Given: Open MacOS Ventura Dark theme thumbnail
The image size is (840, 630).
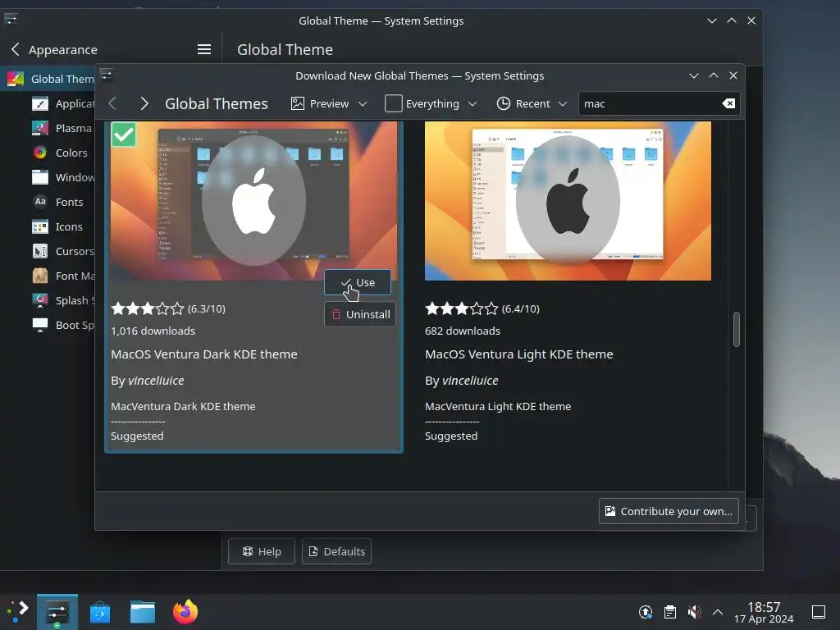Looking at the screenshot, I should (254, 200).
